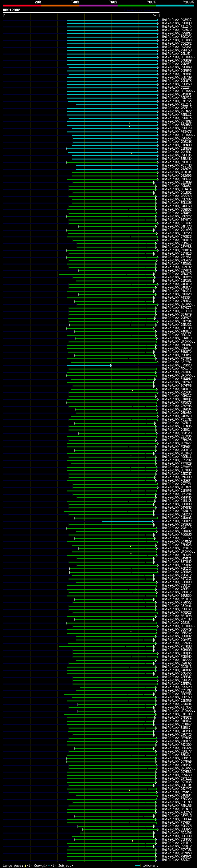The height and width of the screenshot is (868, 197).
Task: Click the 576 query length marker
Action: pos(155,15)
